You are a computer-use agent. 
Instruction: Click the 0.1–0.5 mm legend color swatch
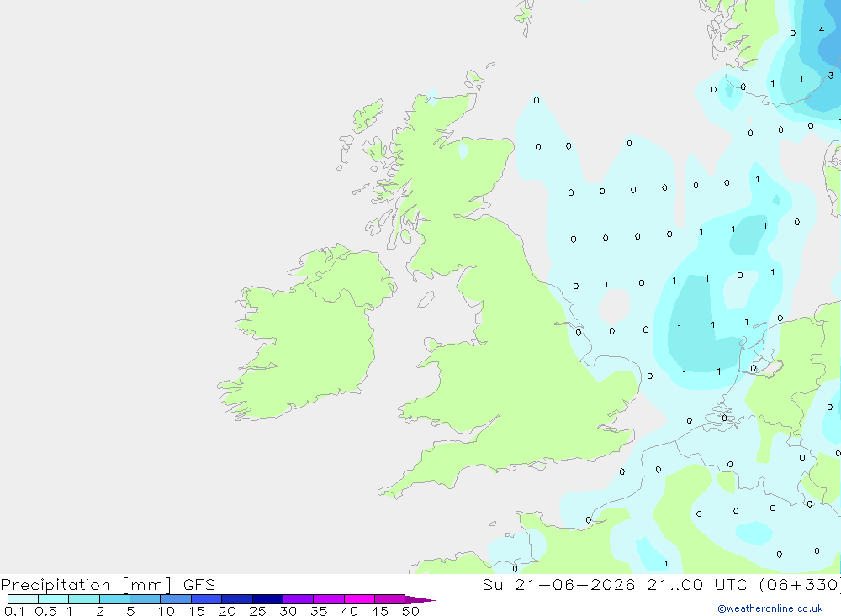click(23, 599)
